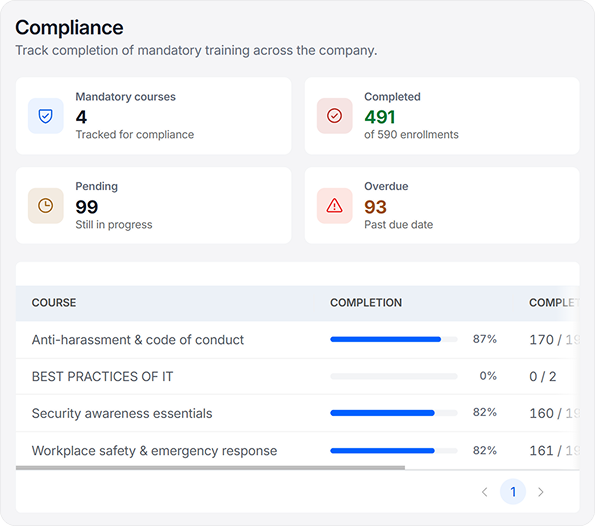Click the clock icon for Pending
The height and width of the screenshot is (526, 595).
click(46, 206)
